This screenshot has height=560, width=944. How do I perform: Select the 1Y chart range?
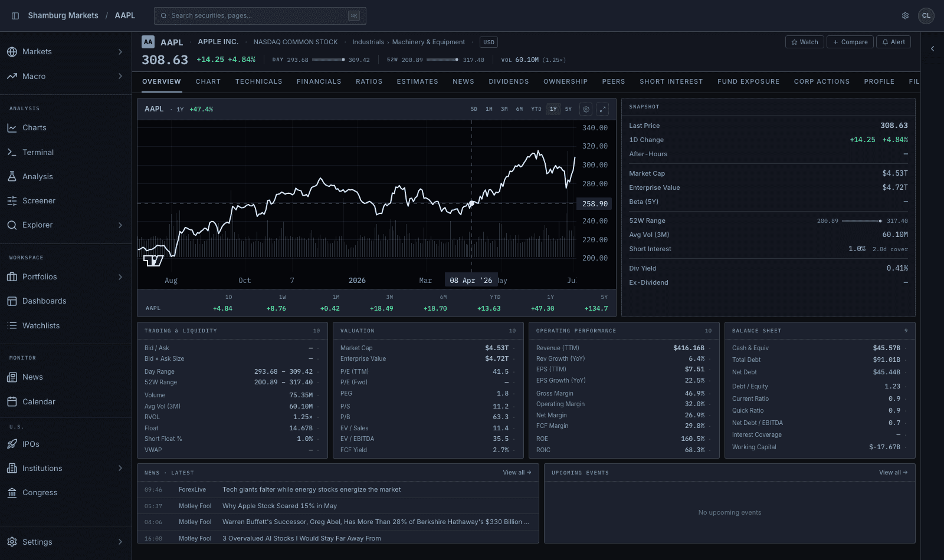[553, 109]
